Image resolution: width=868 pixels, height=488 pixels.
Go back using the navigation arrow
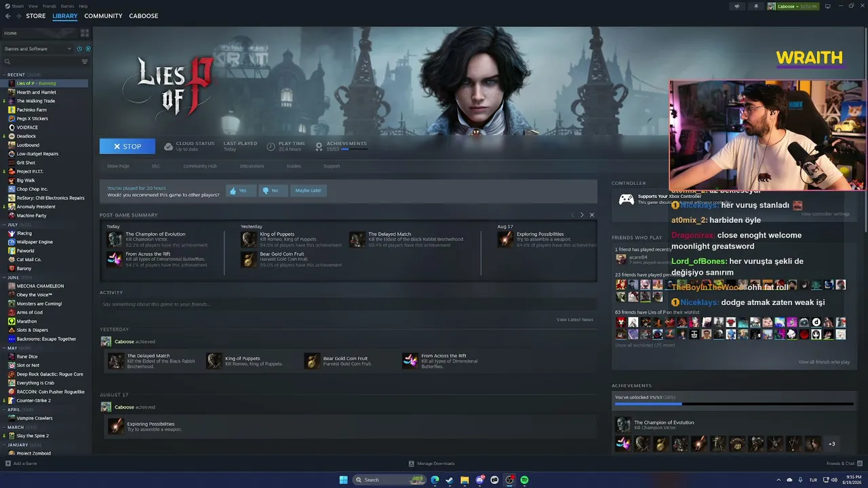point(7,16)
